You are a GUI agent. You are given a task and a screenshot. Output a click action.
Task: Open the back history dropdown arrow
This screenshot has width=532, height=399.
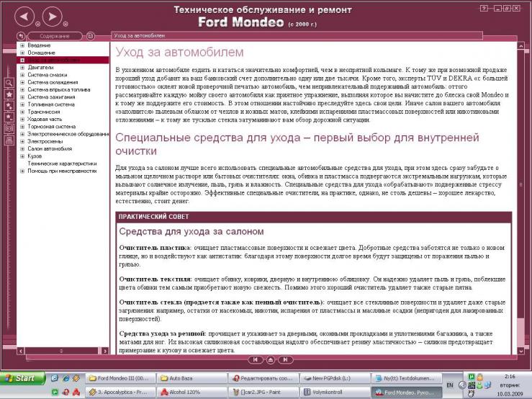[x=37, y=24]
